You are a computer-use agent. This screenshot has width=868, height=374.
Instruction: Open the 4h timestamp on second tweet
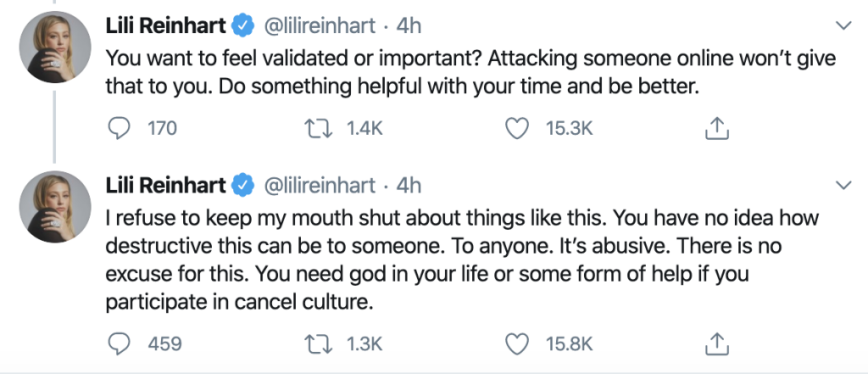(x=409, y=185)
